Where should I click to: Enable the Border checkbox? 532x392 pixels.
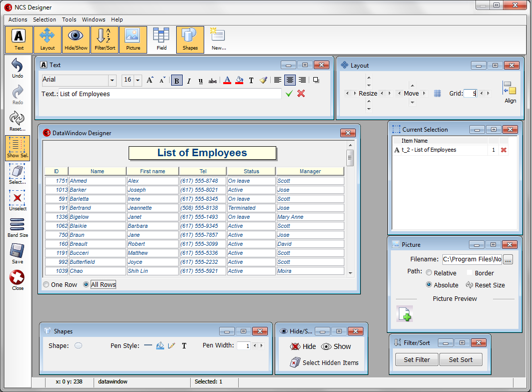[469, 273]
